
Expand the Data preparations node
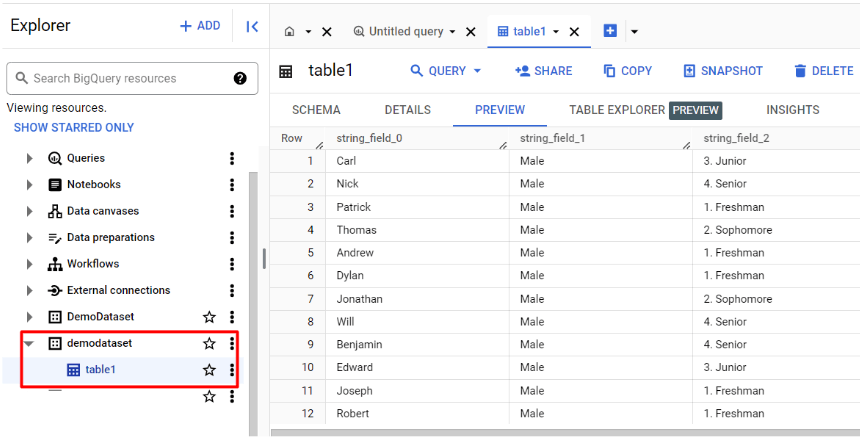coord(30,238)
